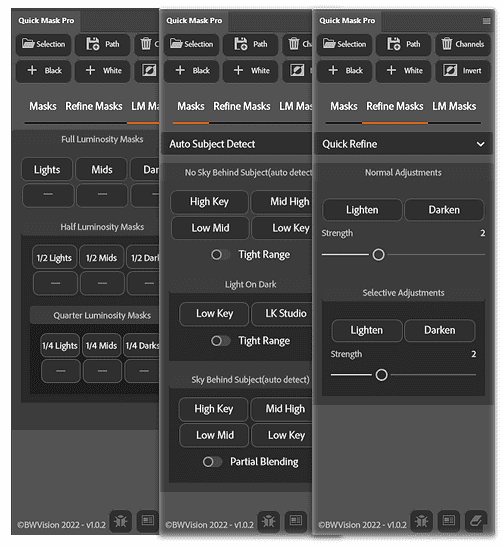Click Low Key under Light On Dark

click(214, 314)
